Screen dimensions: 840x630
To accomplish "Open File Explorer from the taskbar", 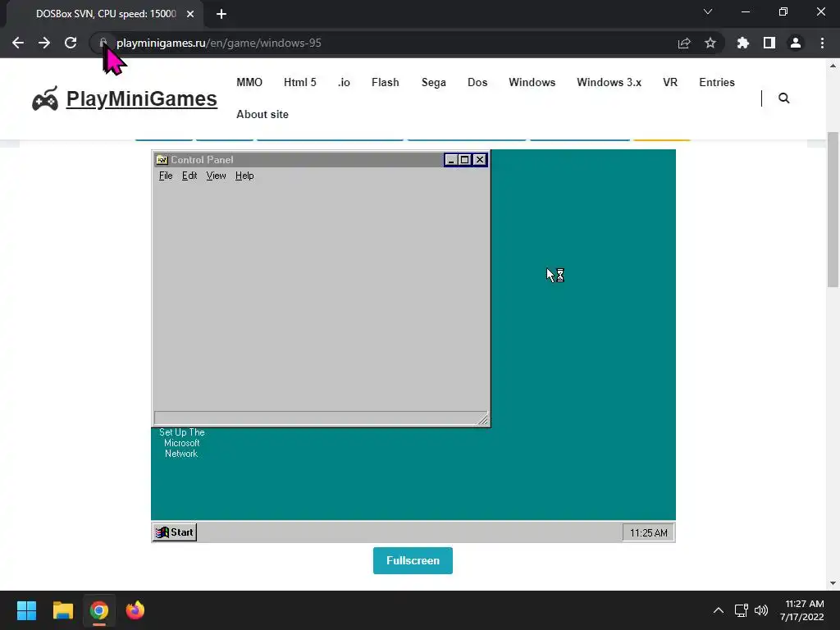I will 62,610.
